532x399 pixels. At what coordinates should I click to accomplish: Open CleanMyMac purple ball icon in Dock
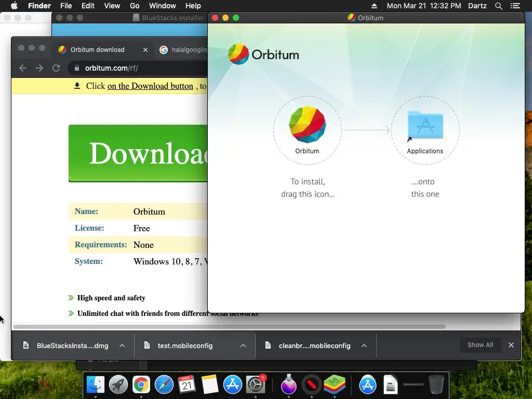click(x=289, y=384)
